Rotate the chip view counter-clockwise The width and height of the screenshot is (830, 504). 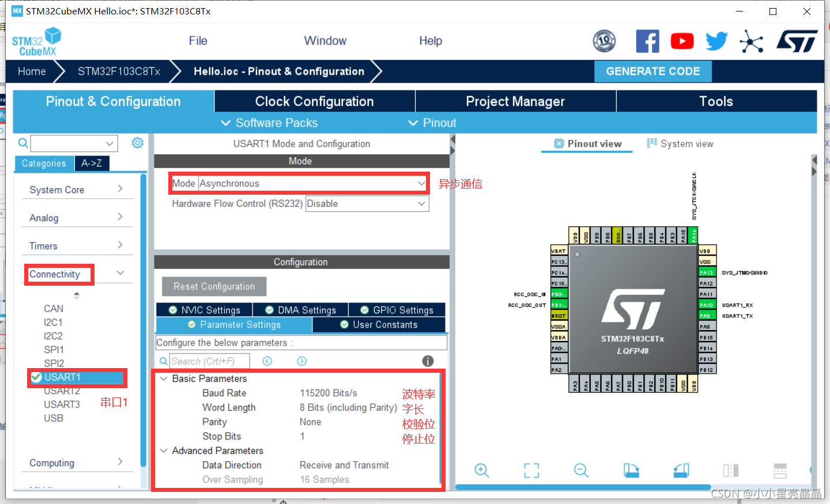click(x=681, y=471)
